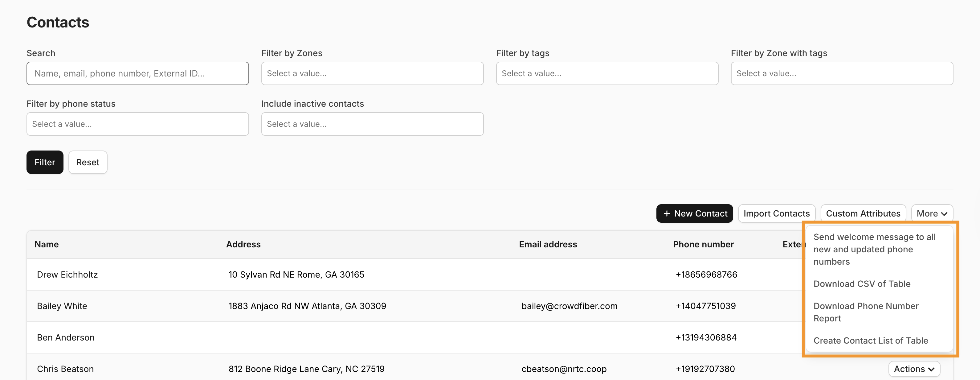Image resolution: width=980 pixels, height=380 pixels.
Task: Open the Include inactive contacts dropdown
Action: coord(372,124)
